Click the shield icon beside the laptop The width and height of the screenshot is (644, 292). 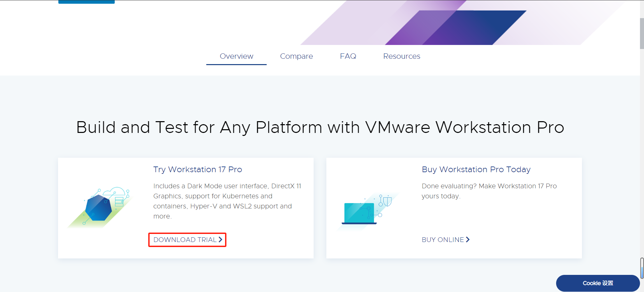click(x=387, y=201)
